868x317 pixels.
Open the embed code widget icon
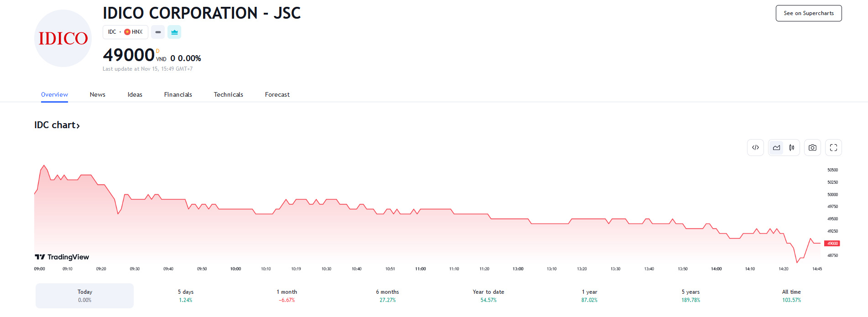coord(755,148)
